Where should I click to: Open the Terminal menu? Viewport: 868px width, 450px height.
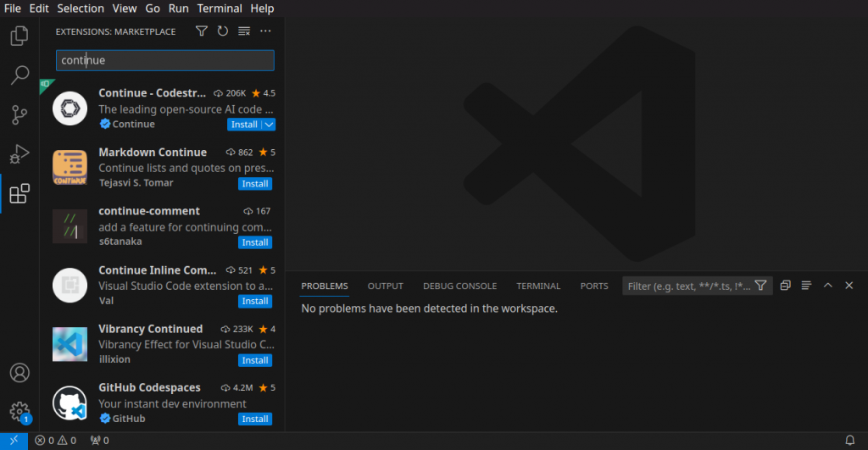[219, 8]
